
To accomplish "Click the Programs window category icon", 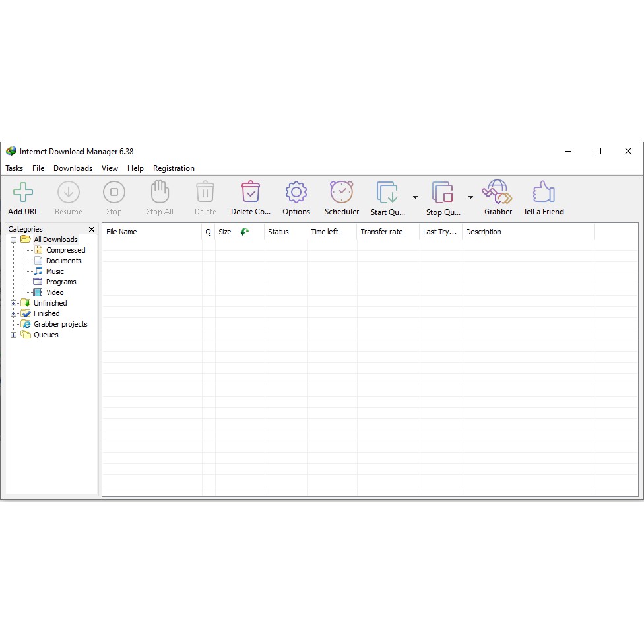I will [38, 282].
